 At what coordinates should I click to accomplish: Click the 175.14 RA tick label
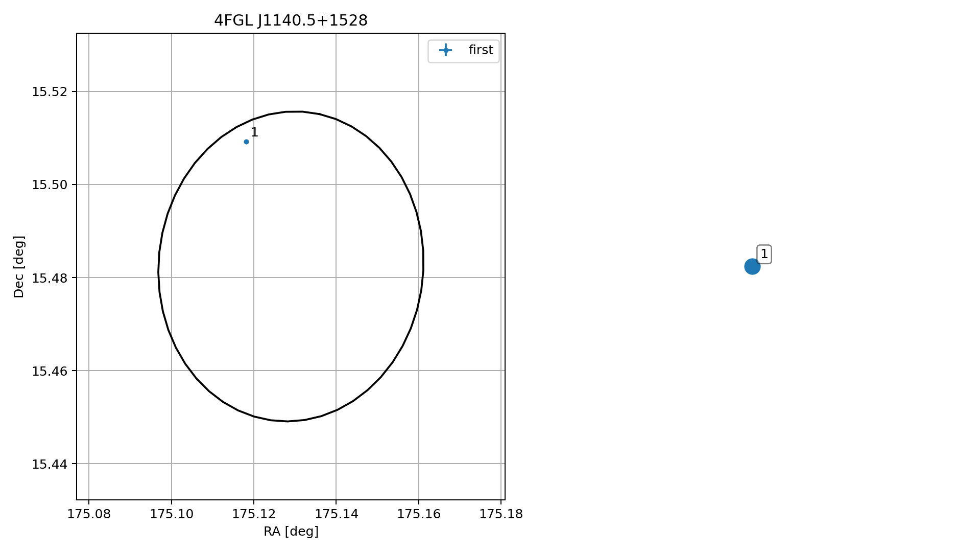(336, 514)
